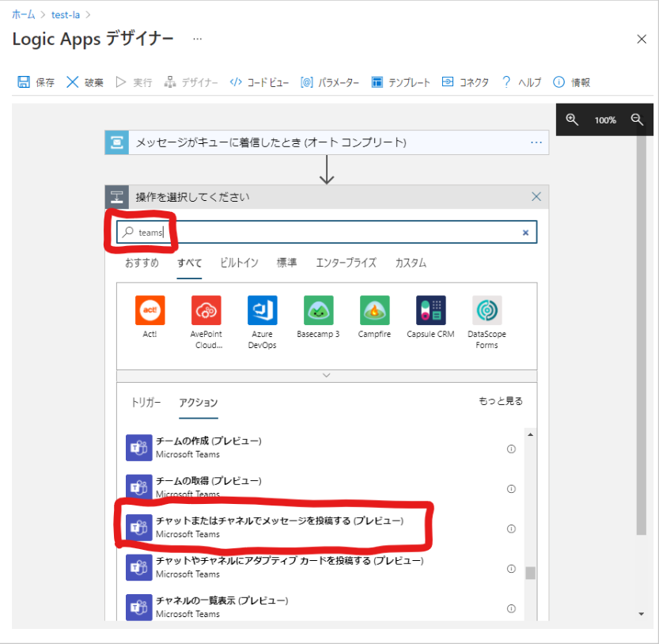The height and width of the screenshot is (644, 659).
Task: Select アダプティブ カードを投稿する action
Action: pyautogui.click(x=320, y=567)
